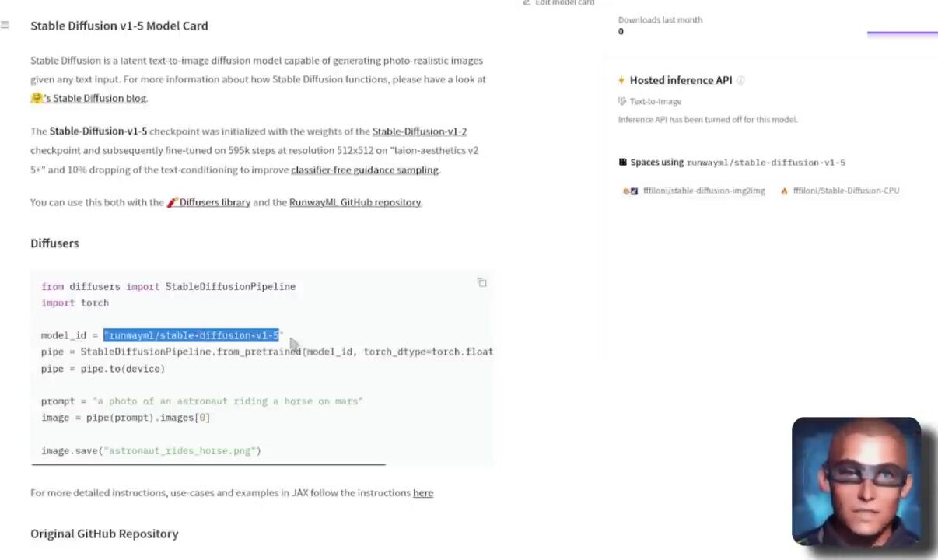Click the lightning bolt icon beside Hosted inference
Image resolution: width=938 pixels, height=560 pixels.
pos(621,80)
